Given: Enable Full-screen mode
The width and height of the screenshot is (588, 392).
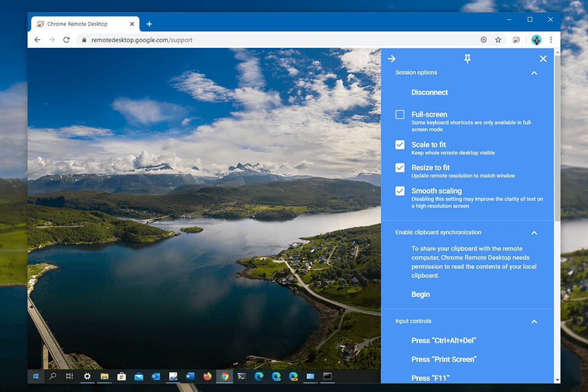Looking at the screenshot, I should (x=400, y=114).
